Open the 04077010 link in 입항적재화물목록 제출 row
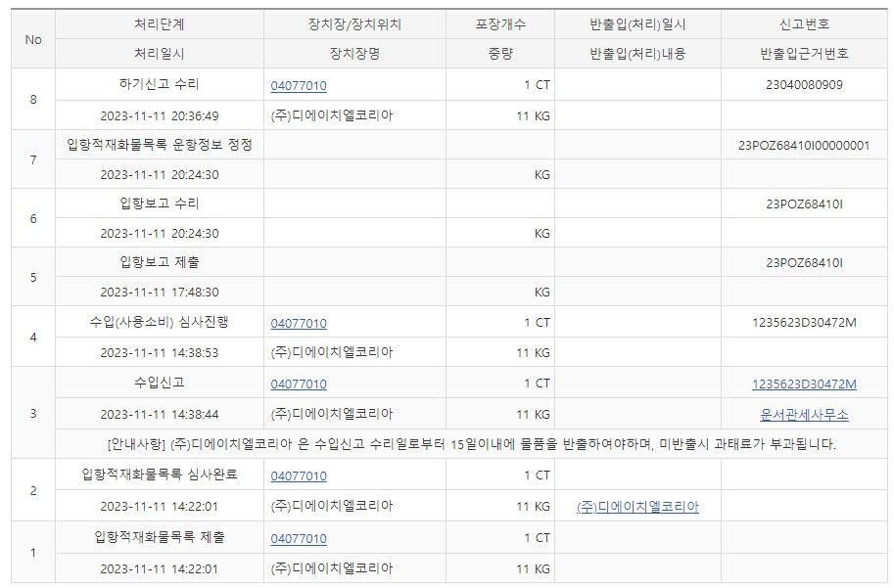 coord(299,539)
